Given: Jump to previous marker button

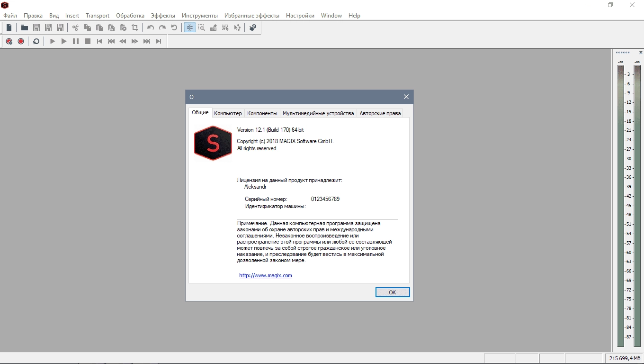Looking at the screenshot, I should point(111,41).
